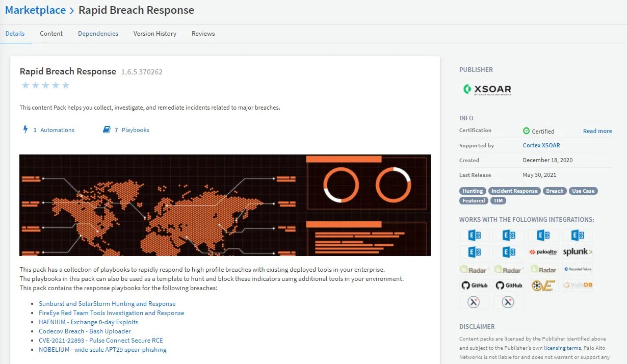This screenshot has height=364, width=627.
Task: Click the lightning bolt Automations icon
Action: pyautogui.click(x=25, y=129)
